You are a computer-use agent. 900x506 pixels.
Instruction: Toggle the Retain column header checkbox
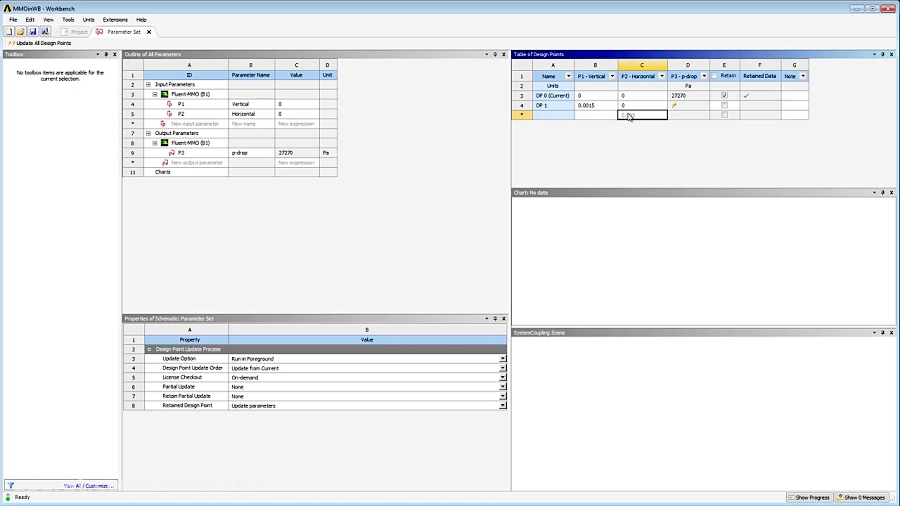point(714,76)
